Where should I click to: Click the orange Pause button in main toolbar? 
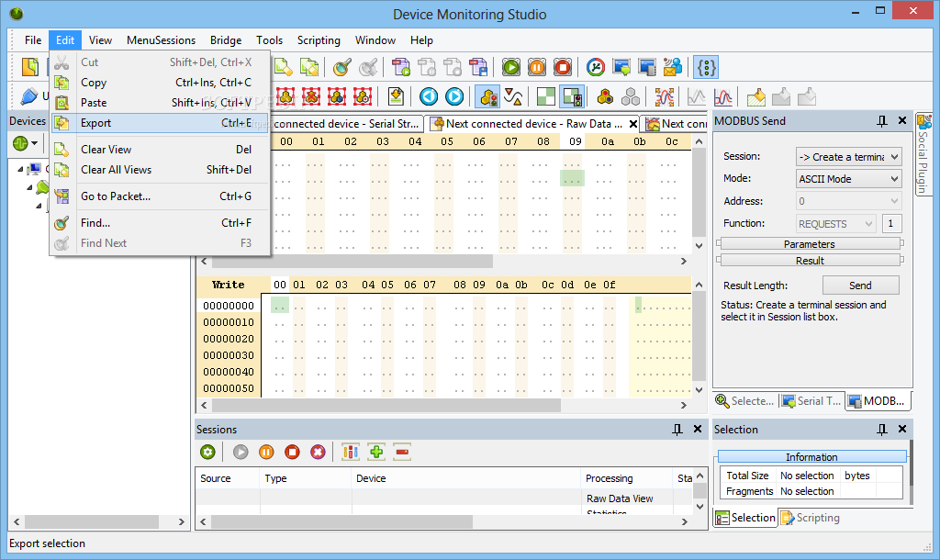537,67
